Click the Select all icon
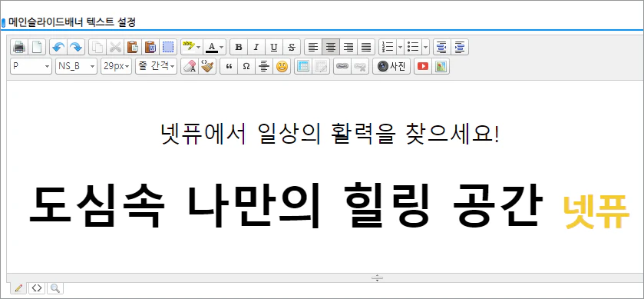Image resolution: width=644 pixels, height=299 pixels. pyautogui.click(x=168, y=48)
